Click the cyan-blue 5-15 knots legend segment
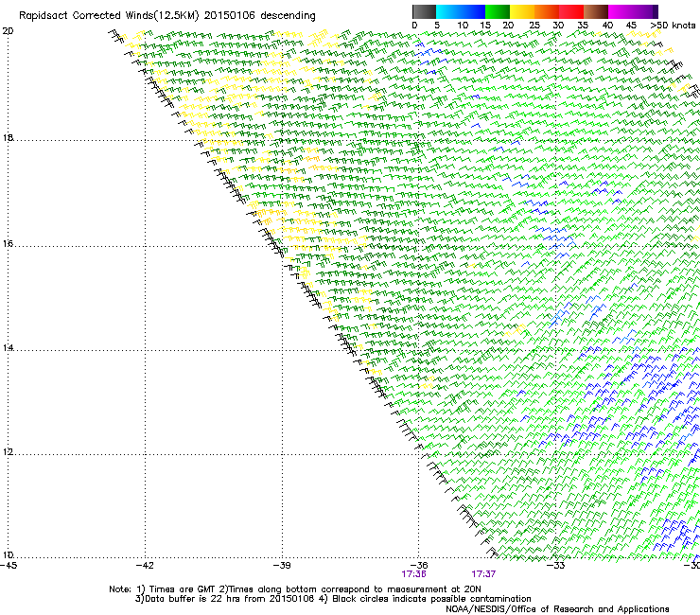The height and width of the screenshot is (615, 700). 461,11
